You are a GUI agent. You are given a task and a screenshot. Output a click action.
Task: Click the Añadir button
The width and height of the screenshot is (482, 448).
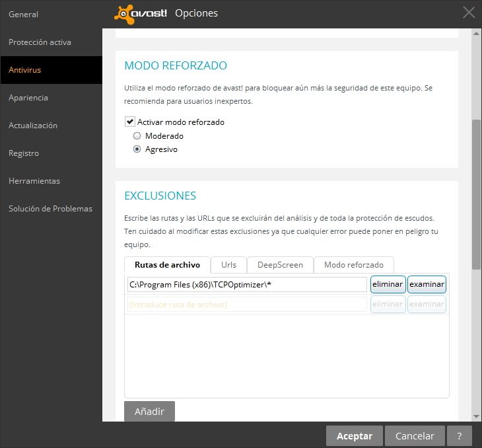(x=149, y=411)
